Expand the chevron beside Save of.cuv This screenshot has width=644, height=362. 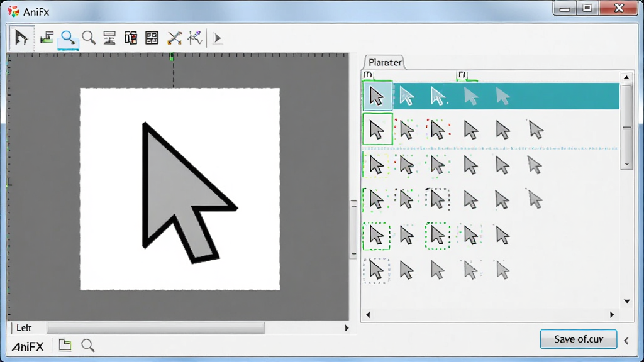tap(626, 341)
